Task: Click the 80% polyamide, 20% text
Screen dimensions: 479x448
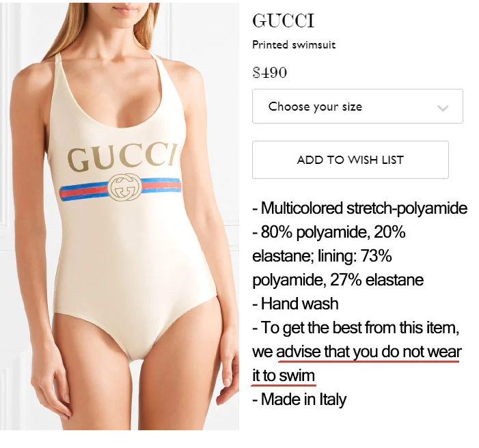Action: 329,232
